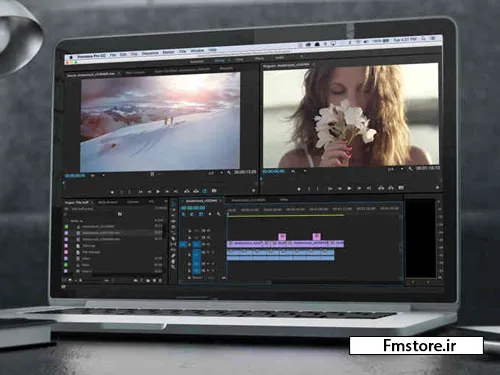Select the Razor tool in tools panel
The width and height of the screenshot is (500, 375).
(174, 239)
